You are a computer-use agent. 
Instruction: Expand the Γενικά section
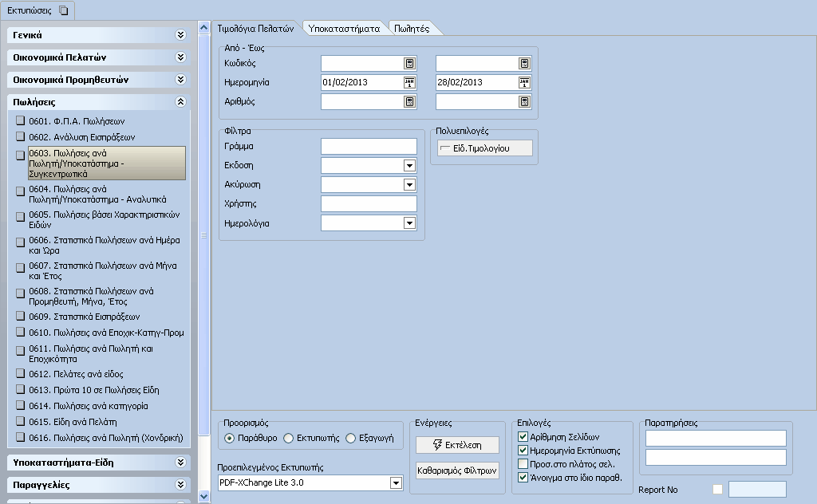[x=180, y=35]
